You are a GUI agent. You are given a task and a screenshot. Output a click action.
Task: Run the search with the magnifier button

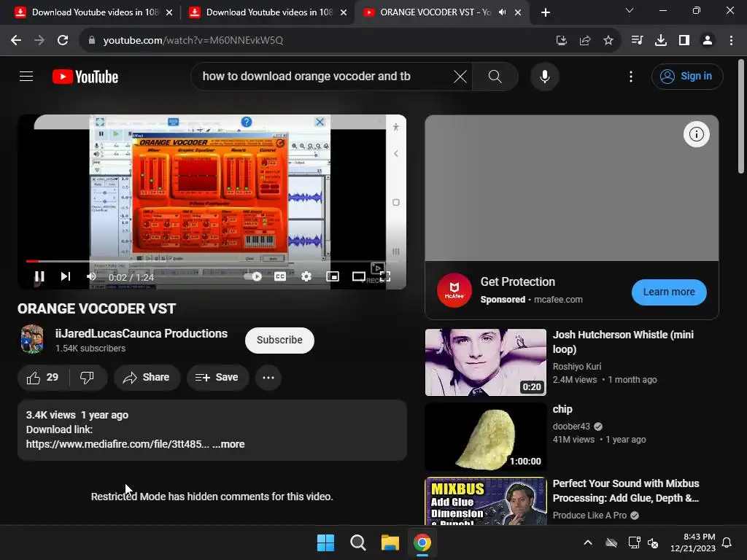(x=495, y=76)
